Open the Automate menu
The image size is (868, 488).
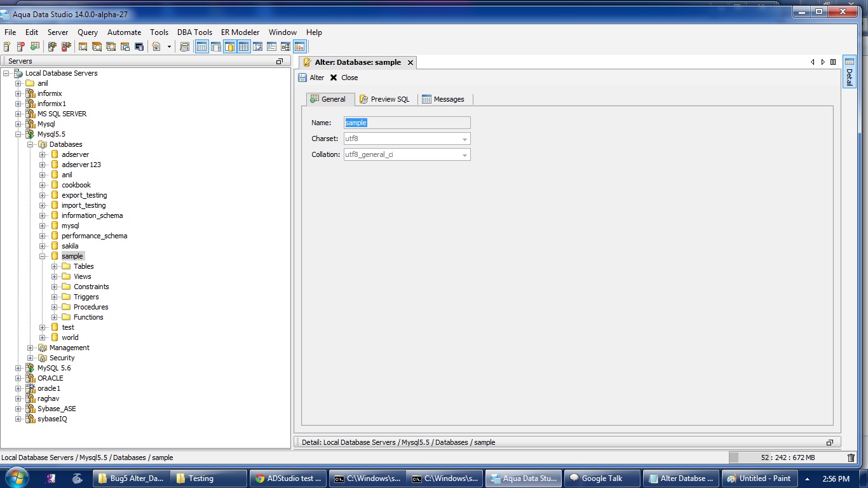coord(124,32)
